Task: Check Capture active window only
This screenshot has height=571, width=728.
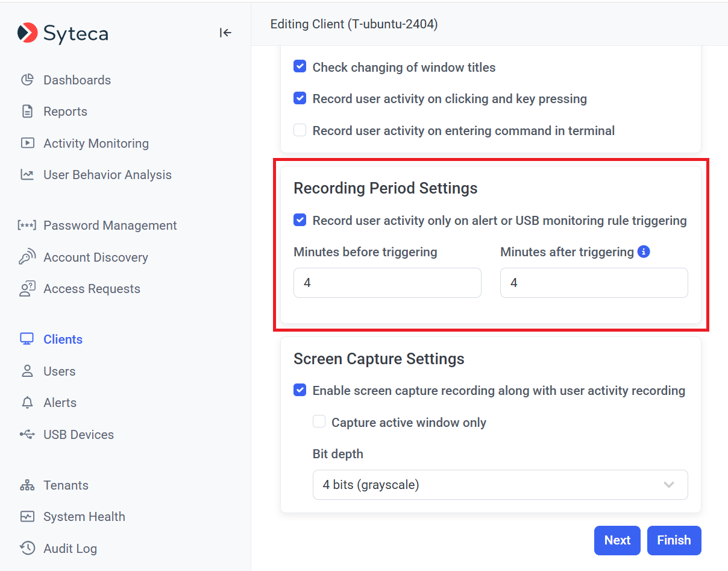Action: [x=319, y=422]
